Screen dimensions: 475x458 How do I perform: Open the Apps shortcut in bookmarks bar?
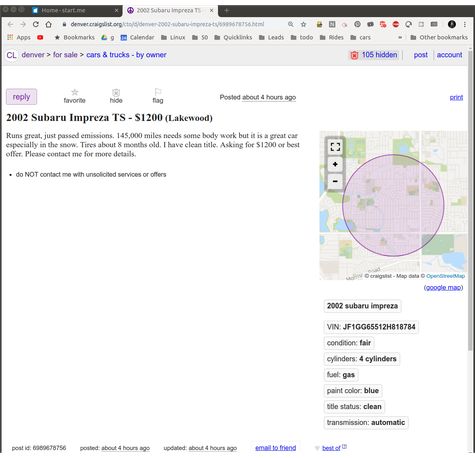(x=19, y=37)
